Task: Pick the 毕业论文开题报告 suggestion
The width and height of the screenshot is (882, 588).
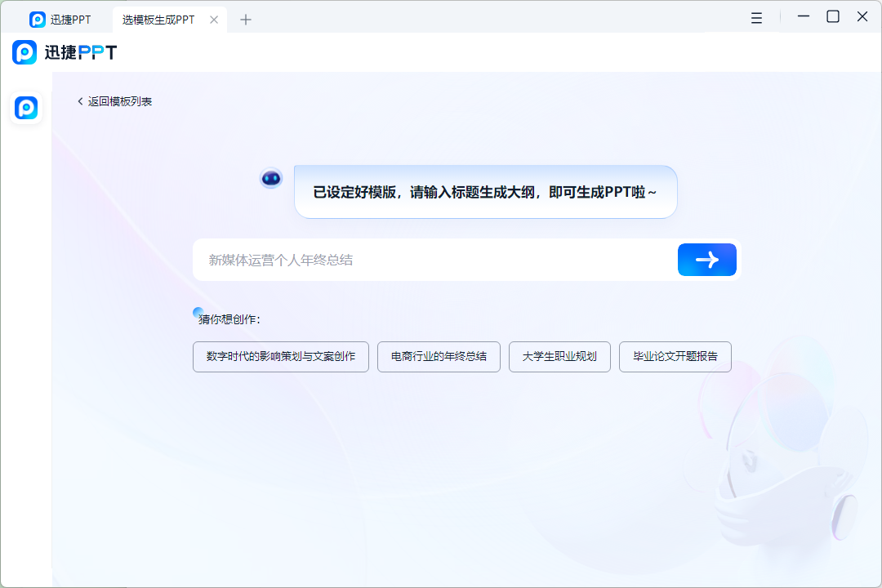Action: (675, 357)
